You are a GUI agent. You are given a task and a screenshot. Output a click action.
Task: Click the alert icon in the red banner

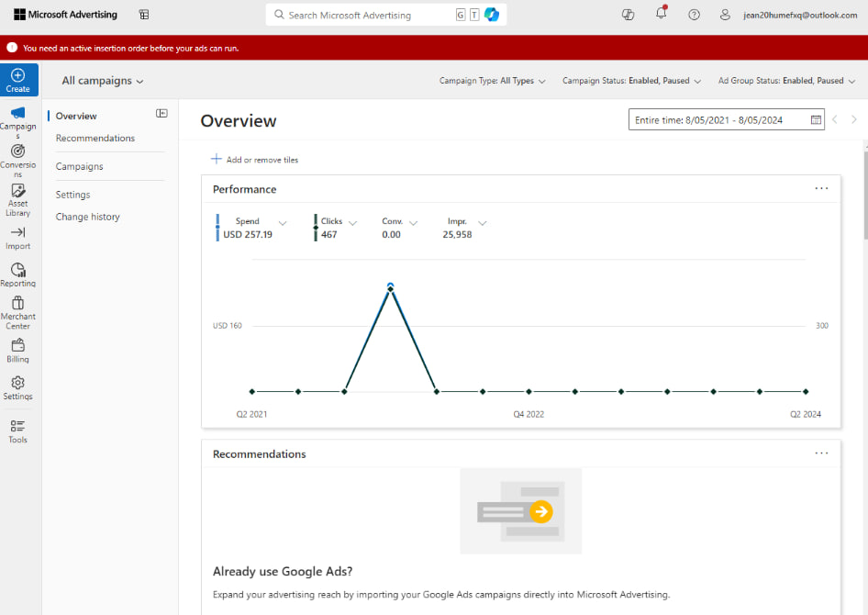pos(12,48)
